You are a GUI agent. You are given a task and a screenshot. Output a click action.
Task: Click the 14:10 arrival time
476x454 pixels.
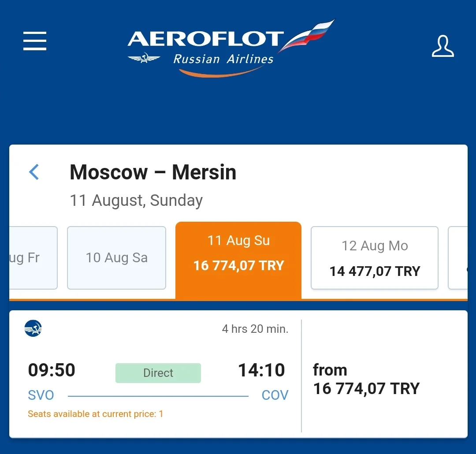(261, 370)
